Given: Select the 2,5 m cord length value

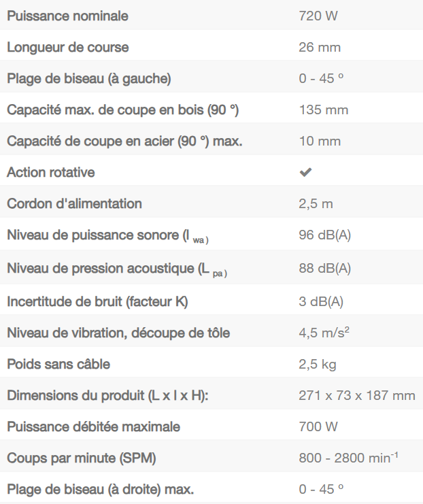Looking at the screenshot, I should click(316, 203).
